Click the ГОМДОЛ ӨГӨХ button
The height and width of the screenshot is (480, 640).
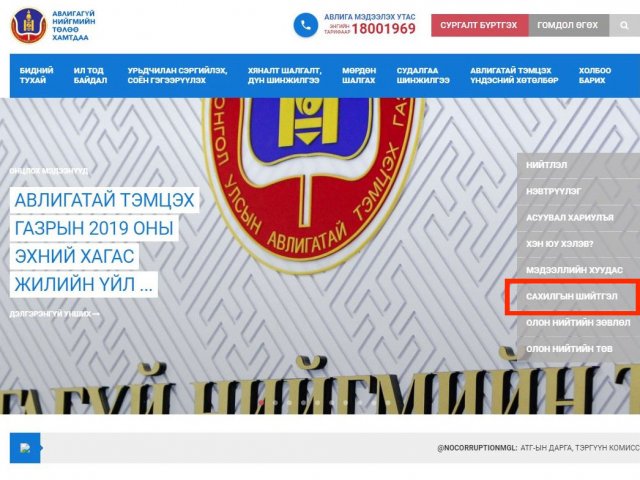pyautogui.click(x=568, y=25)
